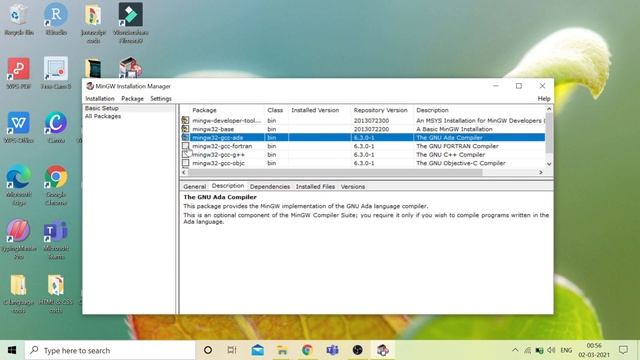
Task: Click the Description column header
Action: 432,110
